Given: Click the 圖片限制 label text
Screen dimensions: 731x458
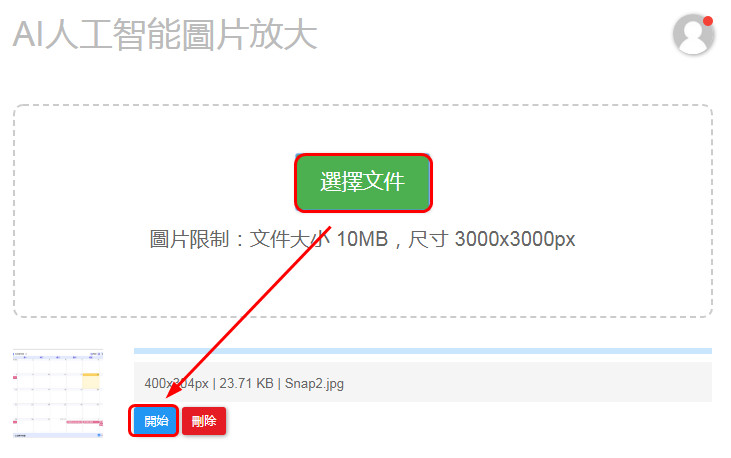Looking at the screenshot, I should pos(189,239).
